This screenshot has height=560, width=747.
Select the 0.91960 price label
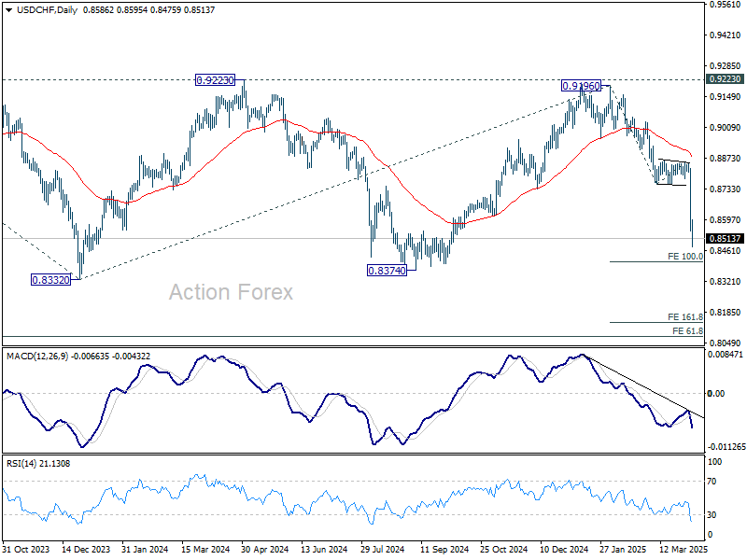tap(581, 86)
